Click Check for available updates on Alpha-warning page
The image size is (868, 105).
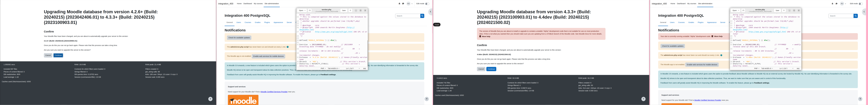(x=673, y=46)
